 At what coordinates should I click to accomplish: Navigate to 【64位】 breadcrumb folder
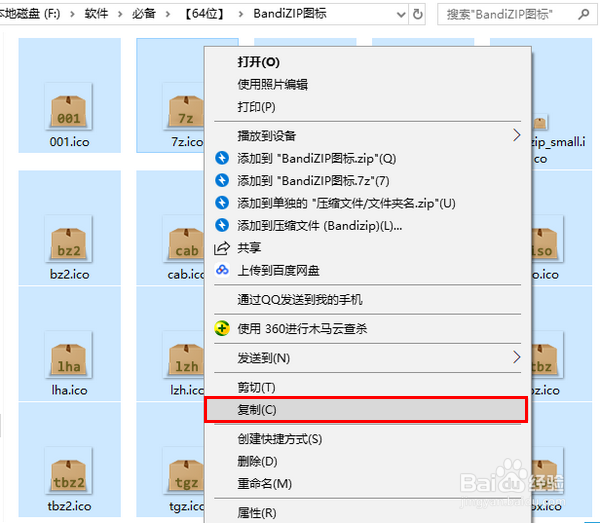click(204, 14)
